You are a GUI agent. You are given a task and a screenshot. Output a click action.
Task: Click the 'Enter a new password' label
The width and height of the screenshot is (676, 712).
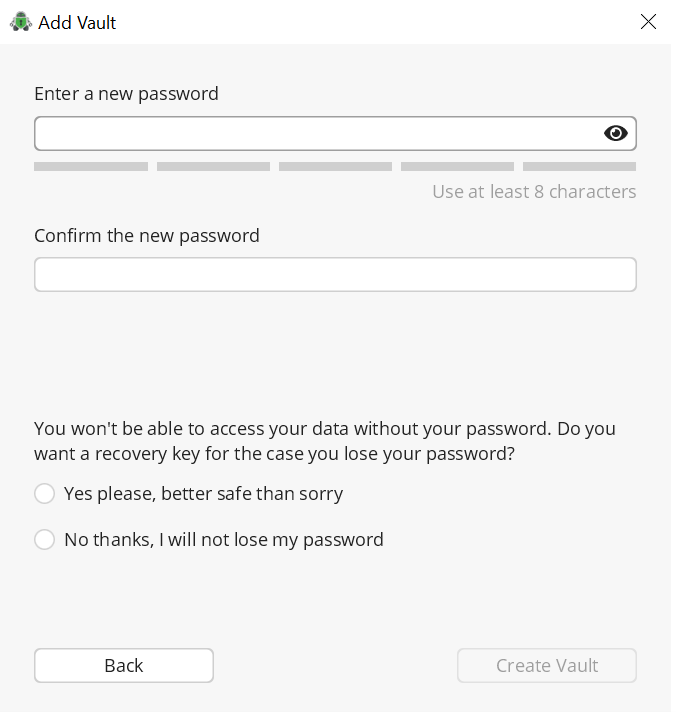click(126, 94)
